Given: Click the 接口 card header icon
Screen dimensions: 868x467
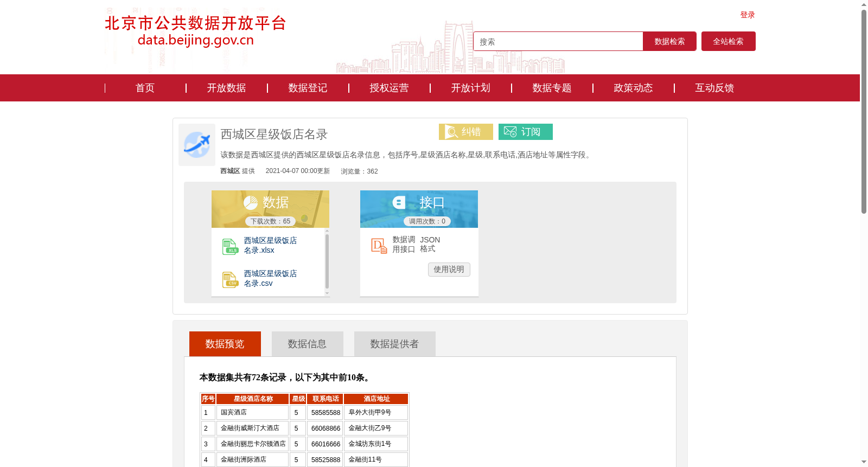Looking at the screenshot, I should tap(399, 203).
